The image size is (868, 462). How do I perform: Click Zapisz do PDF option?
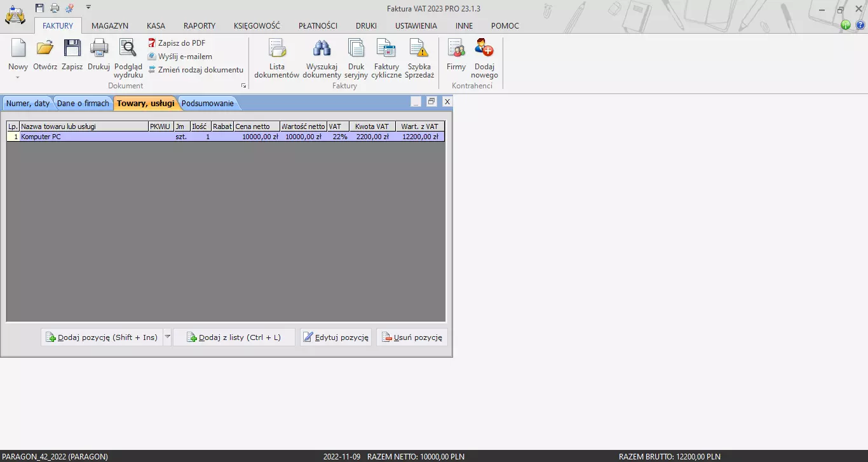coord(181,43)
